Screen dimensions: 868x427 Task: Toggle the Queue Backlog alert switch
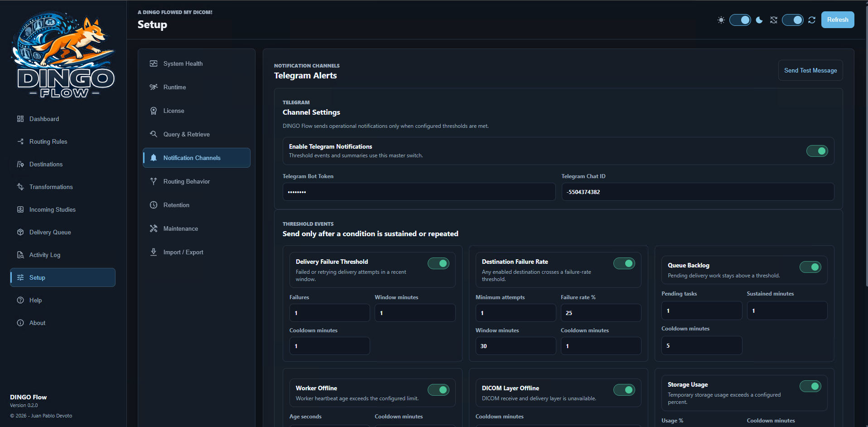pos(810,267)
